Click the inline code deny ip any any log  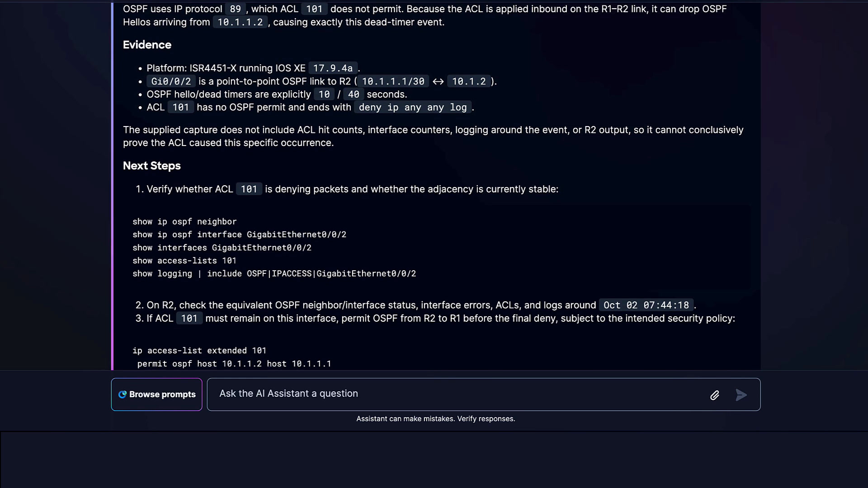coord(413,108)
